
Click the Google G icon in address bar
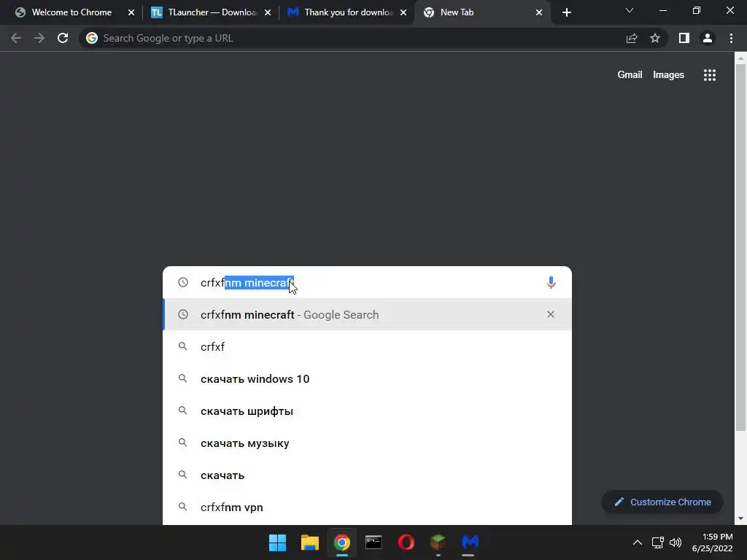[92, 38]
